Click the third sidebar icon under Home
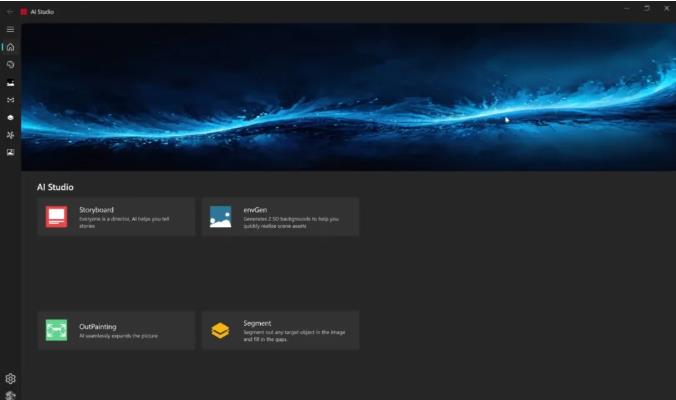 (10, 100)
